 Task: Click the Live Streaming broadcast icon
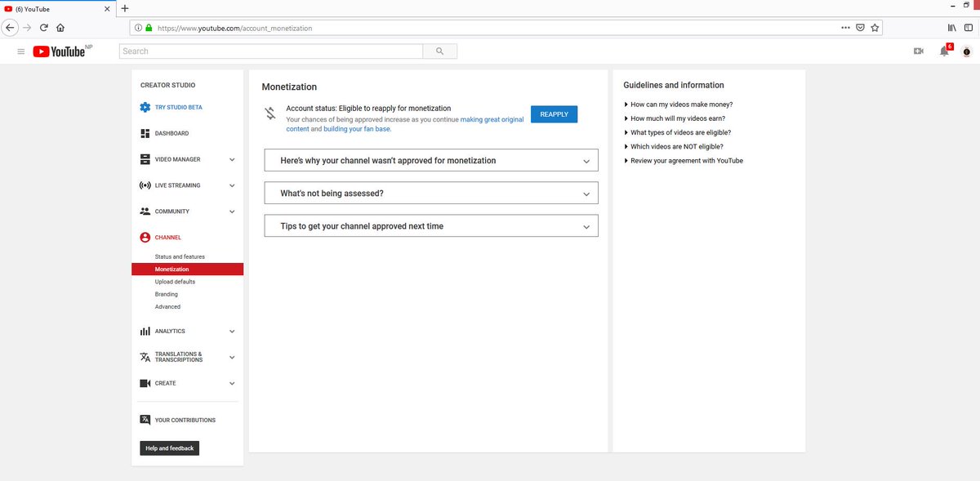pos(145,185)
